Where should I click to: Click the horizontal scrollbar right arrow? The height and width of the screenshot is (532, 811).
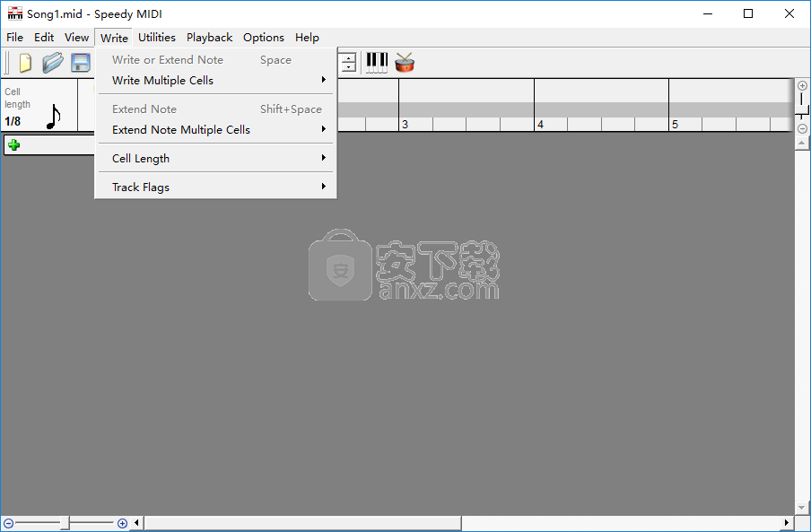coord(787,523)
